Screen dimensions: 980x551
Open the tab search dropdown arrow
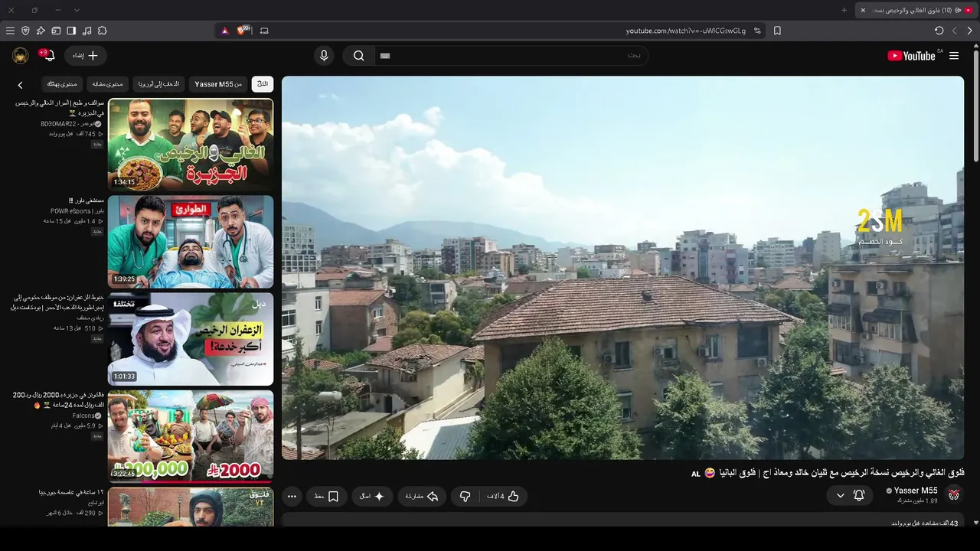pos(77,10)
